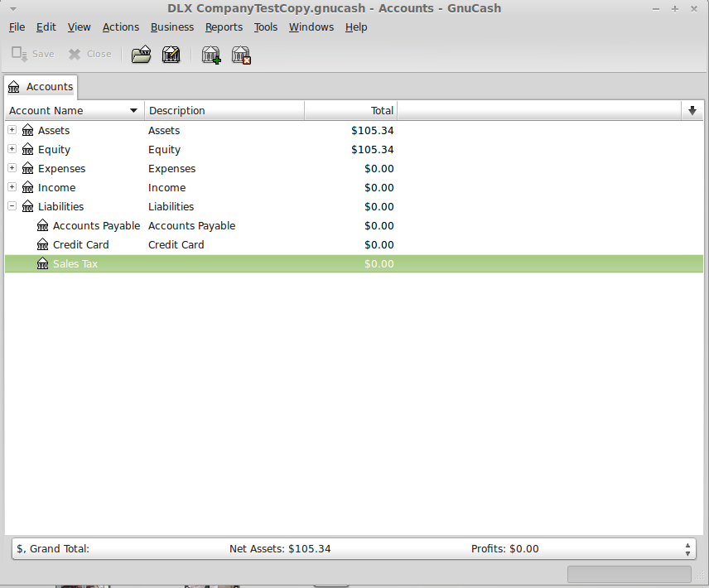Click the Assets account bank icon
709x588 pixels.
[28, 130]
